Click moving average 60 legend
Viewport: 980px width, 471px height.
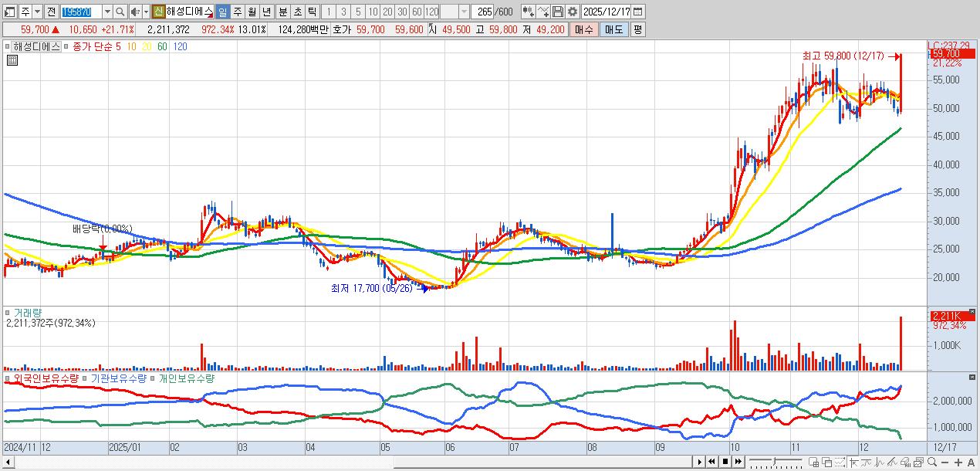[x=163, y=46]
